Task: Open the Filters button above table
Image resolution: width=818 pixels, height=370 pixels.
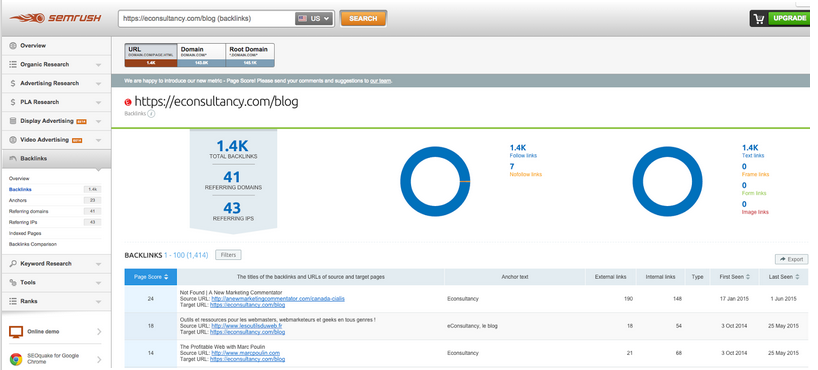Action: click(x=228, y=255)
